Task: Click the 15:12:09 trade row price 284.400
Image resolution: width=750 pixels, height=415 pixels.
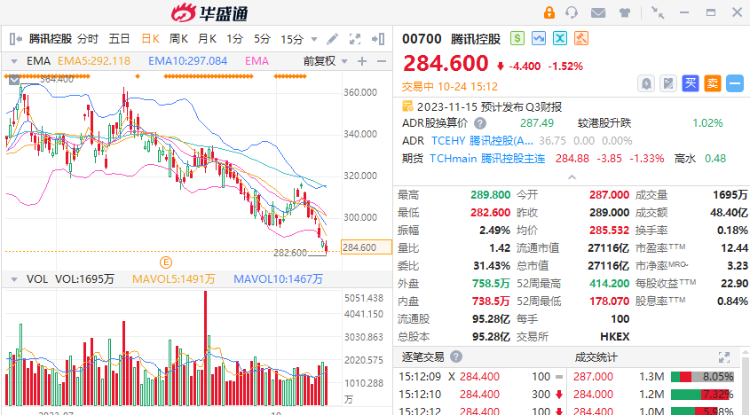Action: pos(480,377)
